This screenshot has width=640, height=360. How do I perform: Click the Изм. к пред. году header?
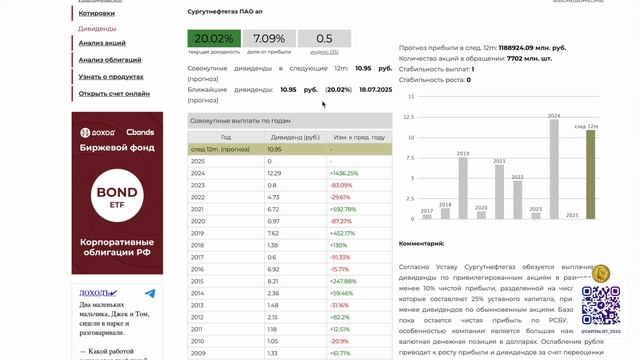click(x=359, y=137)
